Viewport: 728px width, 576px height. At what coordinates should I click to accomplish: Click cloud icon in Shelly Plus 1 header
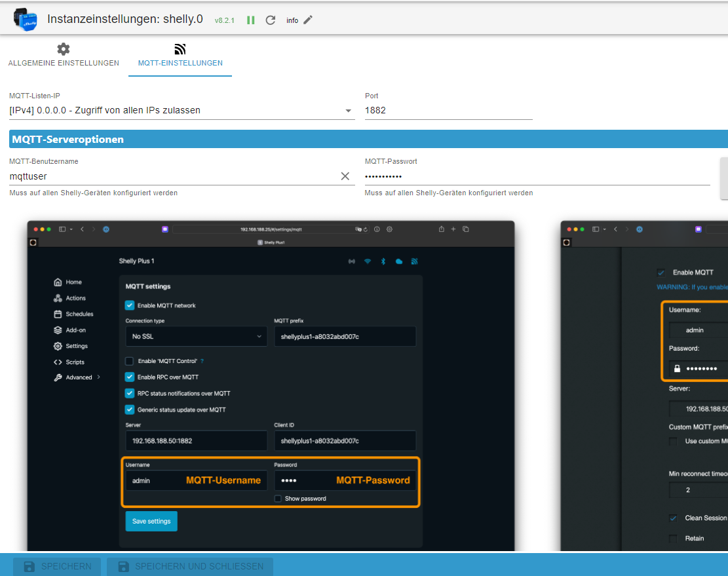(399, 261)
